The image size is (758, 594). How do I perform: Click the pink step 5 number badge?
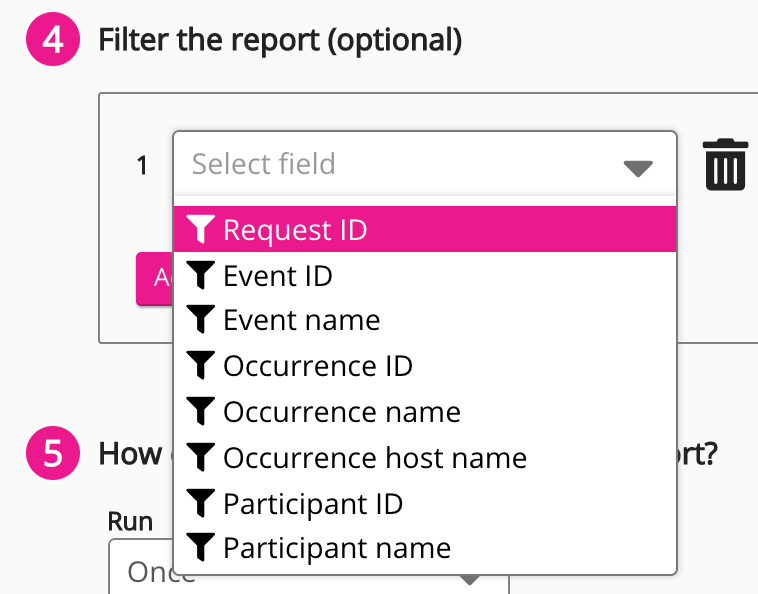pyautogui.click(x=51, y=453)
